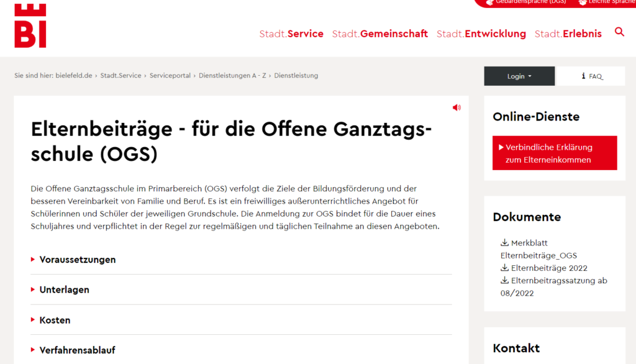
Task: Click the Bielefeld BI logo
Action: pos(30,25)
